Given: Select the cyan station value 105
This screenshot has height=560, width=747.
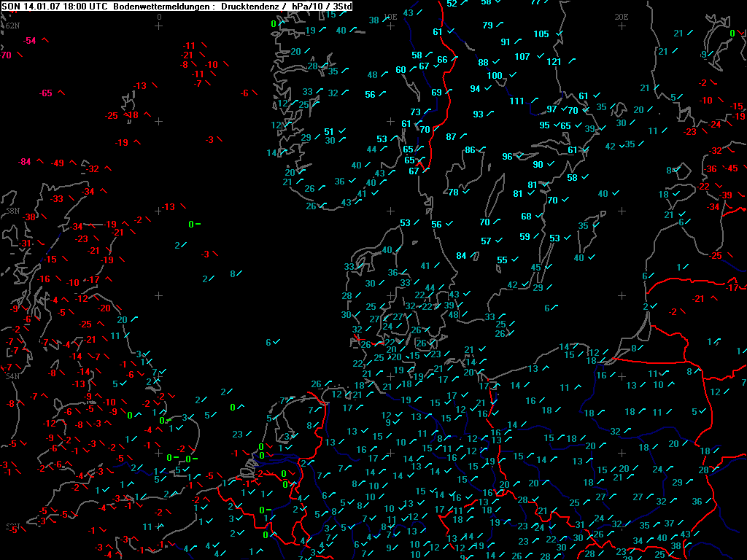Looking at the screenshot, I should click(x=541, y=34).
